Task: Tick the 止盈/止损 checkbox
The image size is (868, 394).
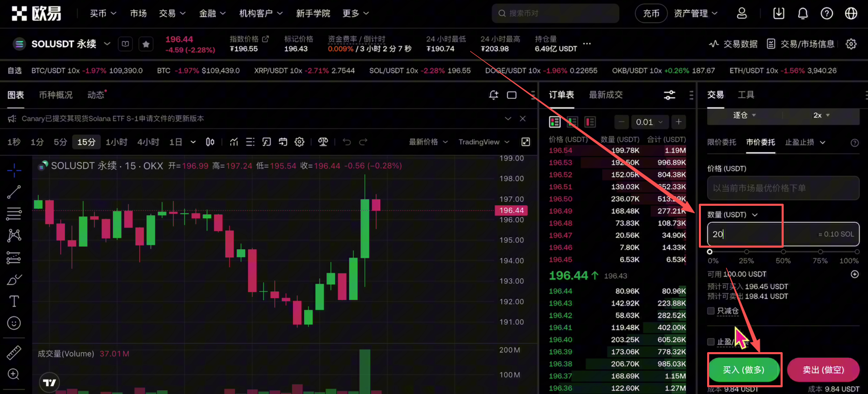Action: pos(711,342)
